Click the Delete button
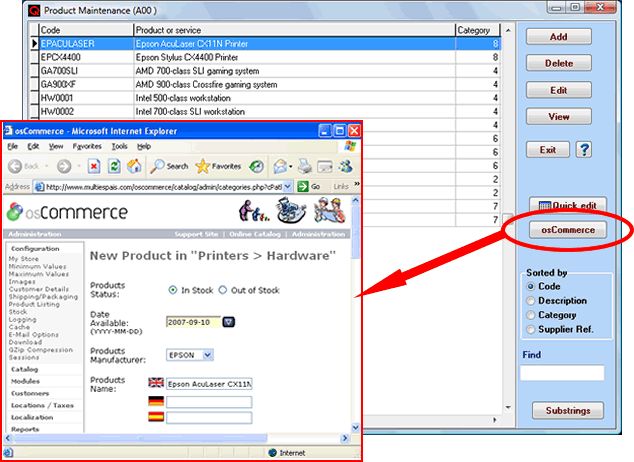The width and height of the screenshot is (634, 462). tap(558, 63)
